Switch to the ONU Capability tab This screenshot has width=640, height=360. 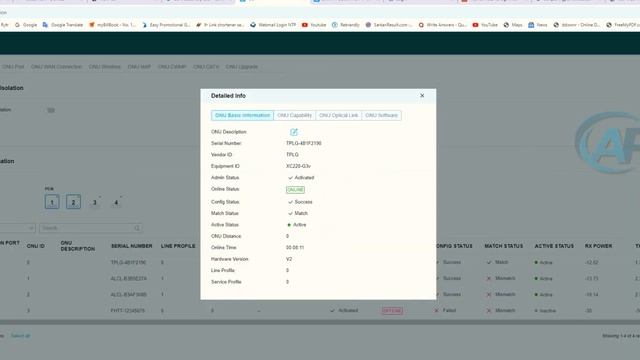point(294,116)
